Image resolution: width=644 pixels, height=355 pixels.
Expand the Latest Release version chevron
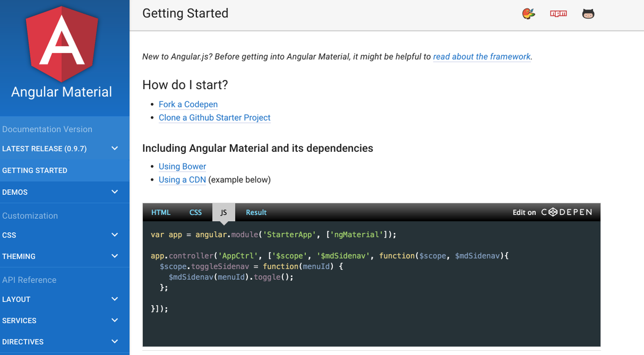coord(114,149)
